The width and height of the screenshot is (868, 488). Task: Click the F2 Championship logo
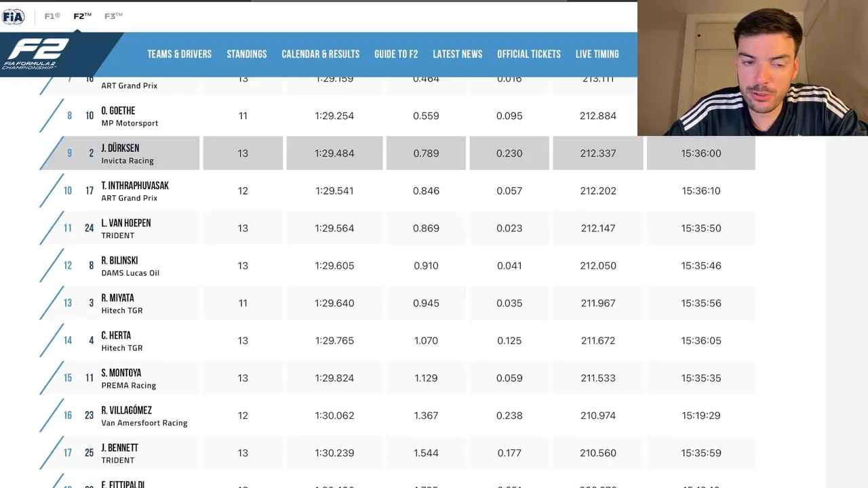click(35, 54)
